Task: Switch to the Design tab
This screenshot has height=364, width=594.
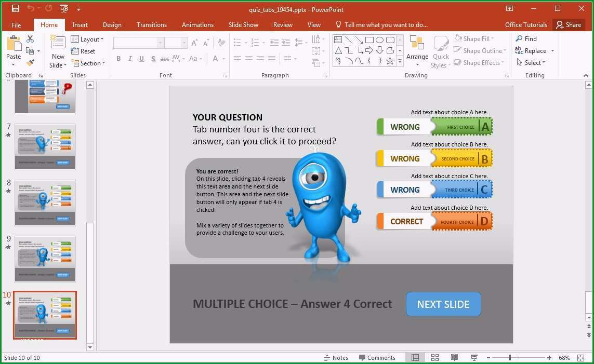Action: [x=112, y=25]
